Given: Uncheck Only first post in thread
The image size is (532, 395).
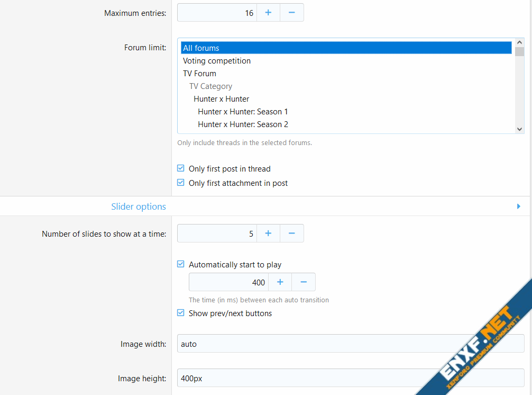Looking at the screenshot, I should point(181,169).
